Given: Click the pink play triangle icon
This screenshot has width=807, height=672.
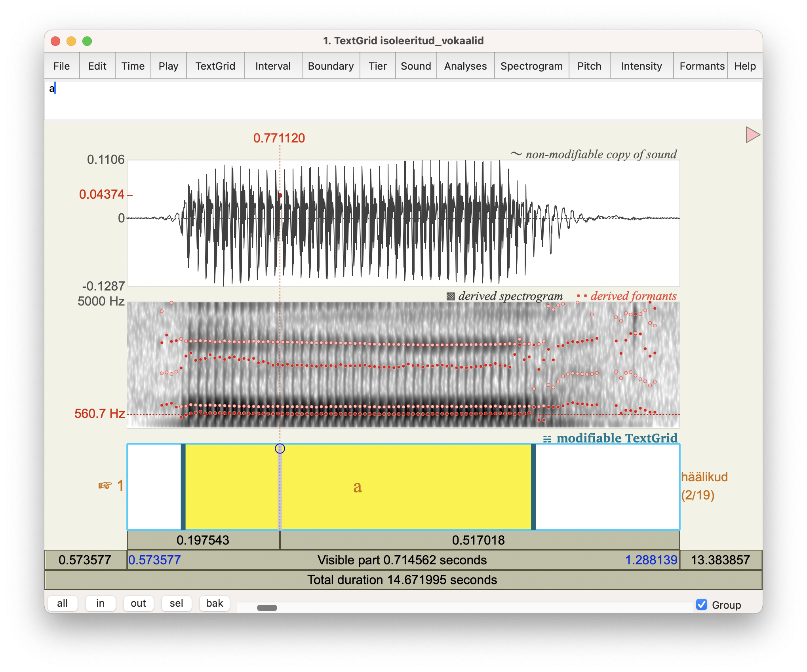Looking at the screenshot, I should click(752, 135).
